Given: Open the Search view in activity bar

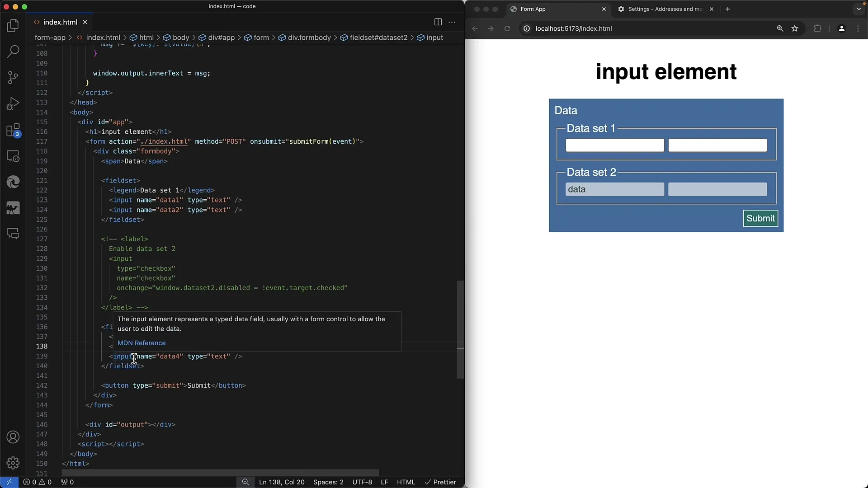Looking at the screenshot, I should (x=13, y=51).
